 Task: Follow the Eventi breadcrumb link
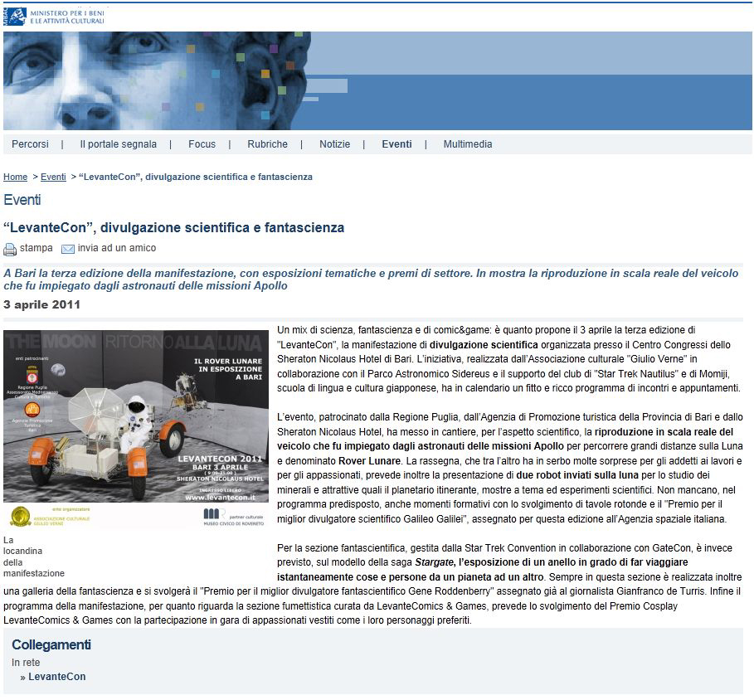(x=53, y=177)
